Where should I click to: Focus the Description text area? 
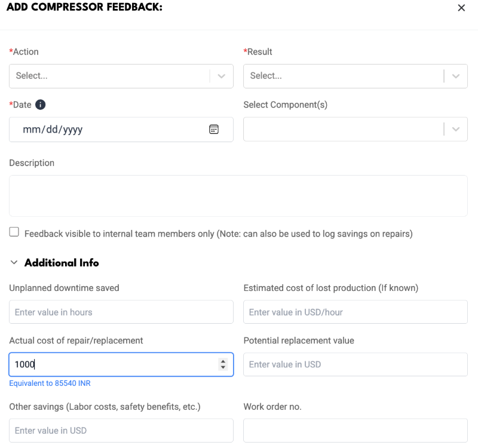(x=238, y=196)
